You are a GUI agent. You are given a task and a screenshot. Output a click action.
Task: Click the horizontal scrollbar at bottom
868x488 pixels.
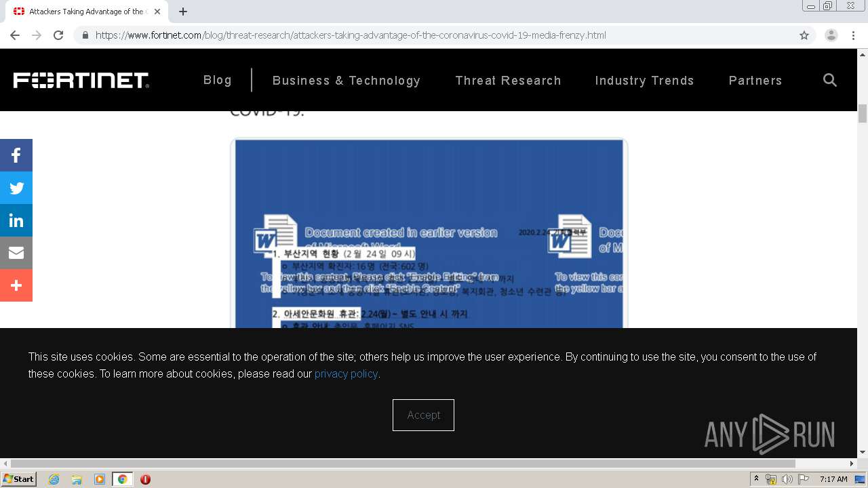403,464
